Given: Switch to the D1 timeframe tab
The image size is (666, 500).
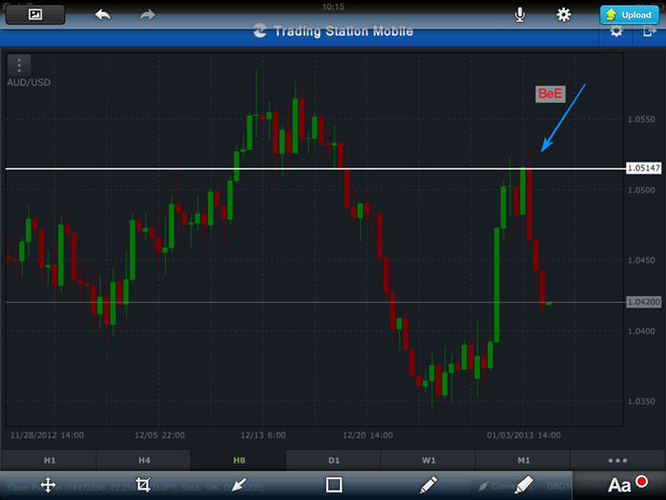Looking at the screenshot, I should pos(334,460).
